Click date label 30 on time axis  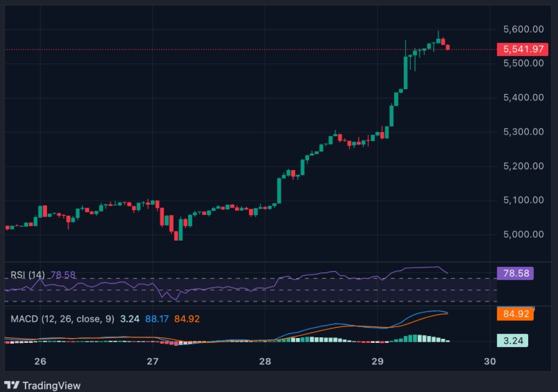click(490, 362)
